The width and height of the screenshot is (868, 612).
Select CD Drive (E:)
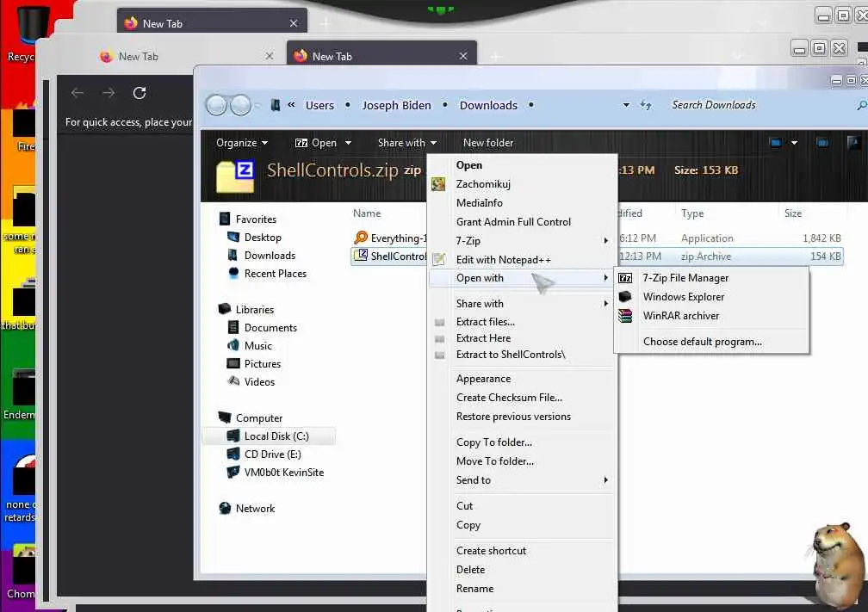[272, 454]
